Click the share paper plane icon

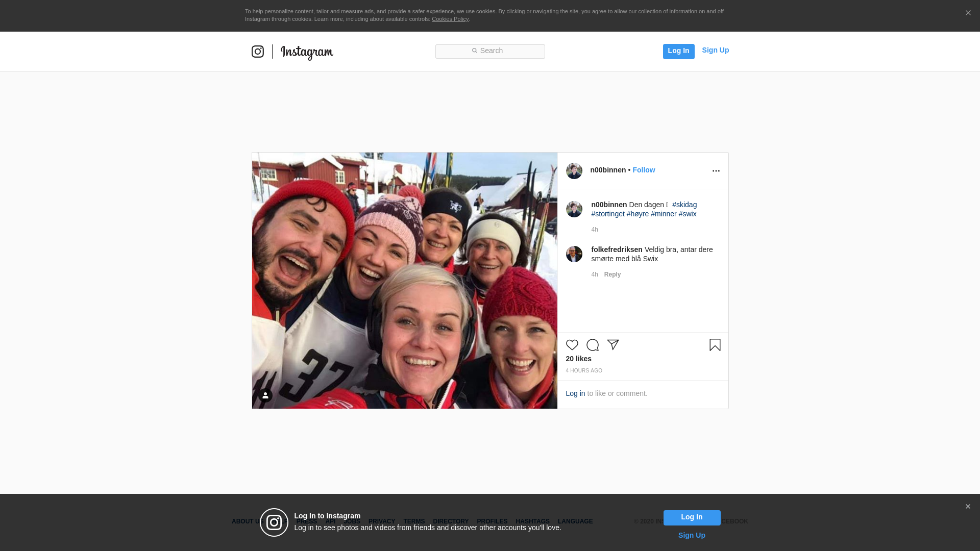coord(613,345)
